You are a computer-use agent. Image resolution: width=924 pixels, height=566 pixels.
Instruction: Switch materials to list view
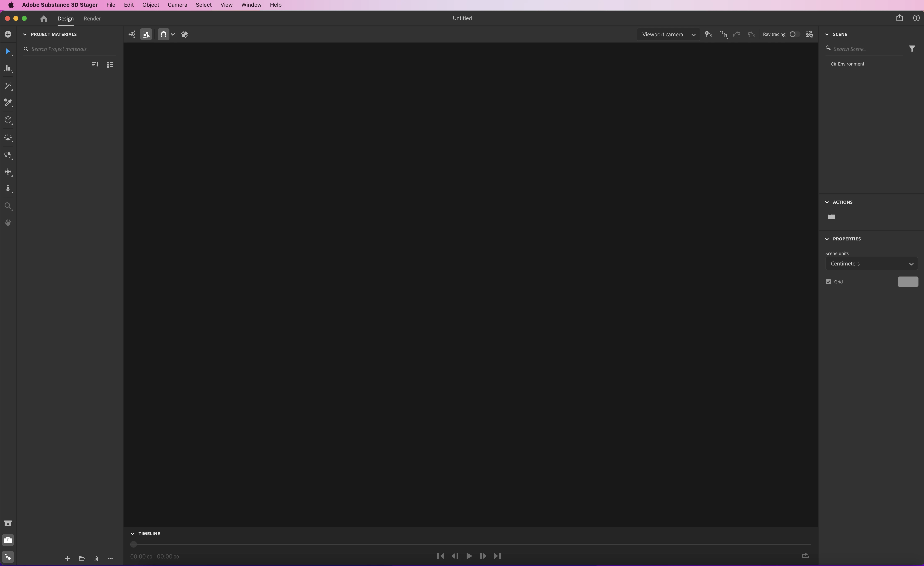pos(110,65)
